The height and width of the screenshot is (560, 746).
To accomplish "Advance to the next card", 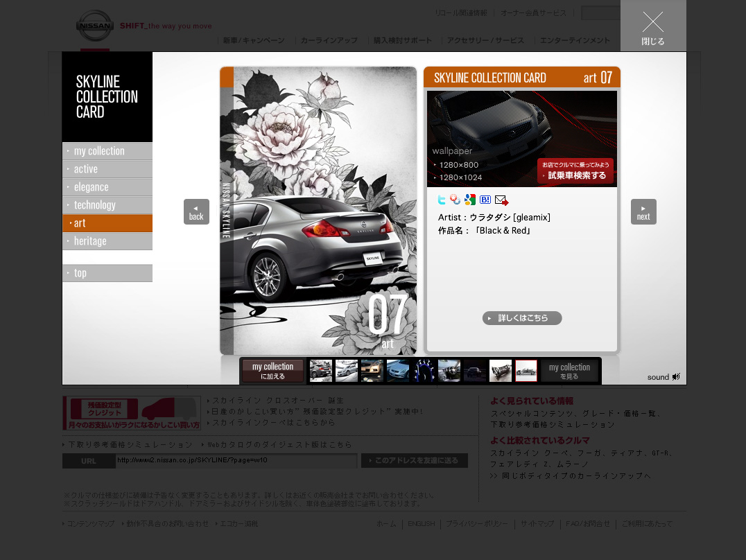I will [643, 211].
